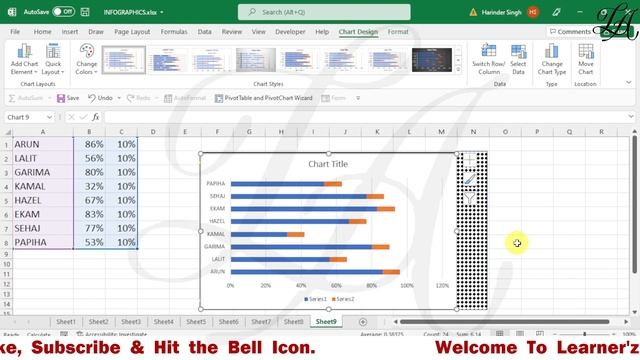Click Accessibility Investigate in status bar

tap(112, 334)
